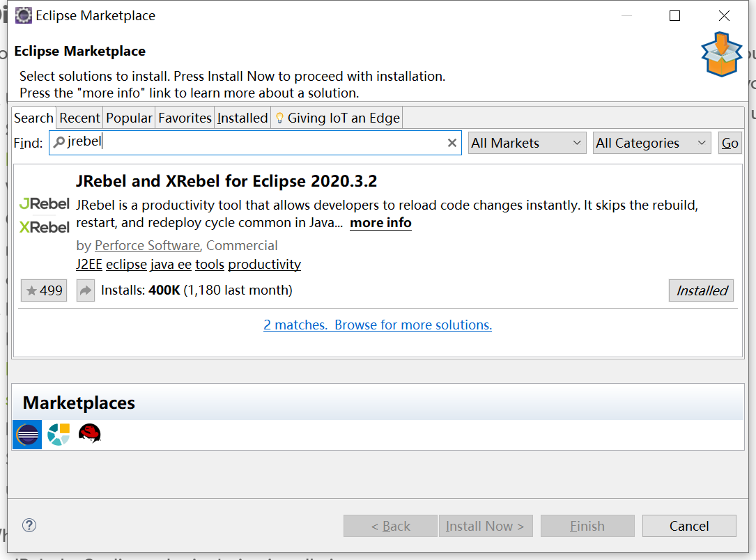
Task: Switch to the Popular tab
Action: 129,118
